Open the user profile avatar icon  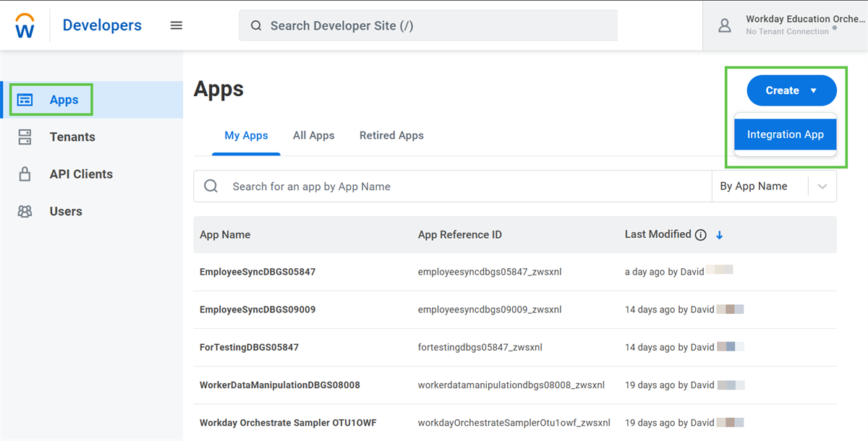(x=724, y=25)
